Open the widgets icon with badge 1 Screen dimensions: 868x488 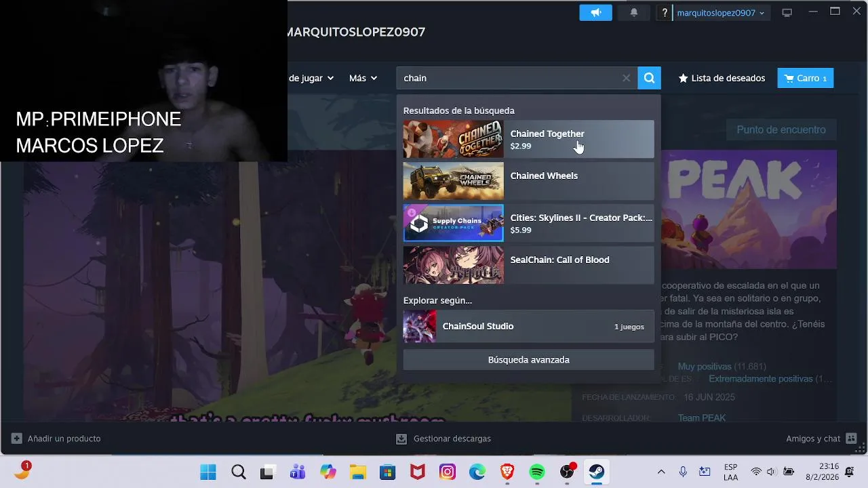(x=22, y=470)
